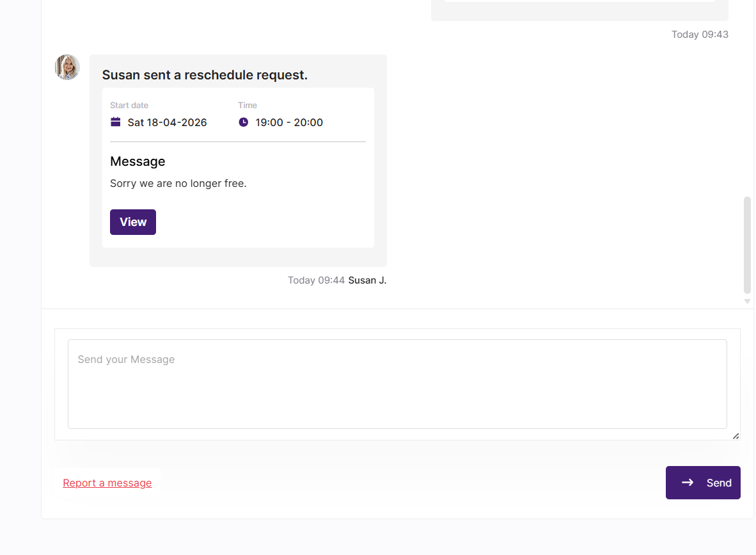Click the clock icon beside the time
The width and height of the screenshot is (756, 555).
click(243, 122)
